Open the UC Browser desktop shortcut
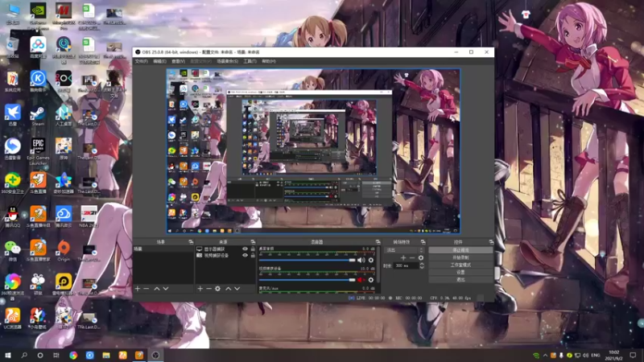Viewport: 644px width, 362px height. coord(13,319)
